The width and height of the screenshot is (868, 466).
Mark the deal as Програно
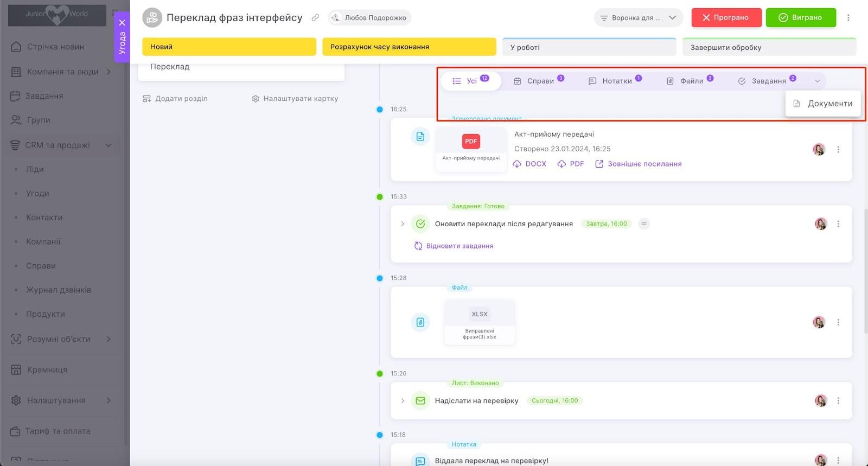click(726, 18)
